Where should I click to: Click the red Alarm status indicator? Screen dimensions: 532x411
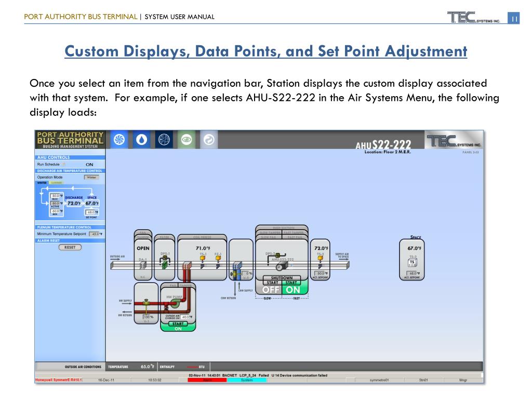[207, 380]
